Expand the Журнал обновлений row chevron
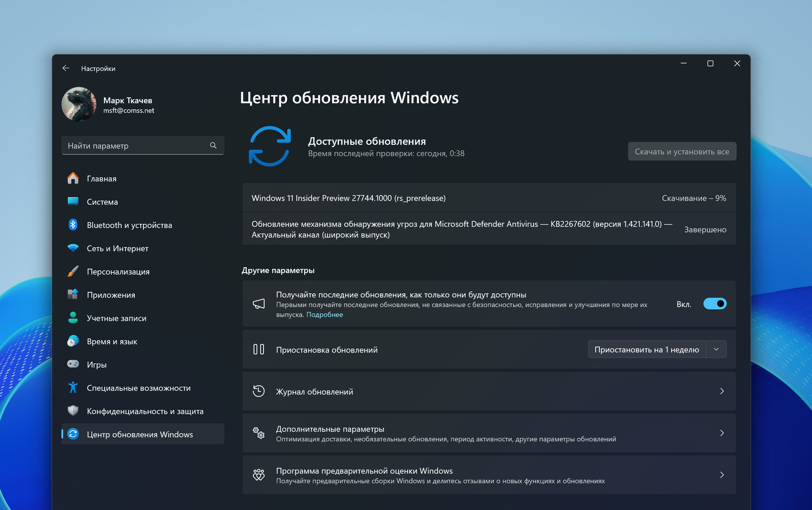Viewport: 812px width, 510px height. tap(722, 390)
